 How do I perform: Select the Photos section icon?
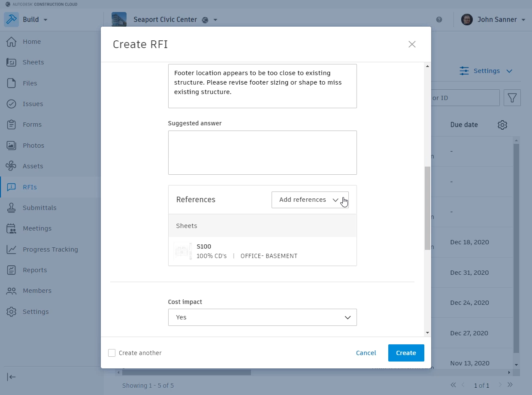coord(12,145)
